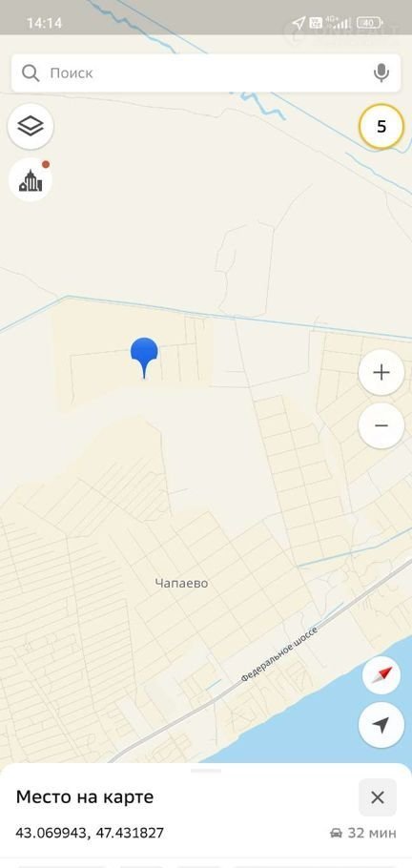Viewport: 412px width, 868px height.
Task: Reset map orientation with compass
Action: click(x=381, y=674)
